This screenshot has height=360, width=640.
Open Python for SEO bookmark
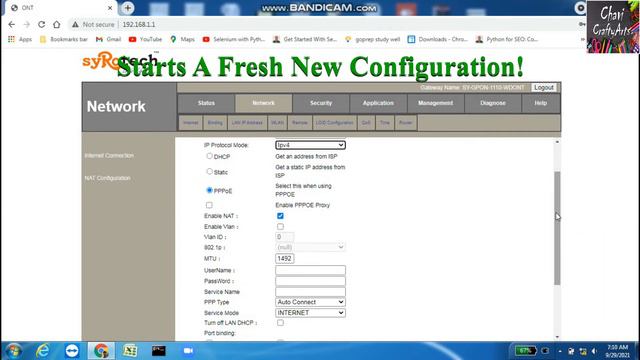[507, 39]
